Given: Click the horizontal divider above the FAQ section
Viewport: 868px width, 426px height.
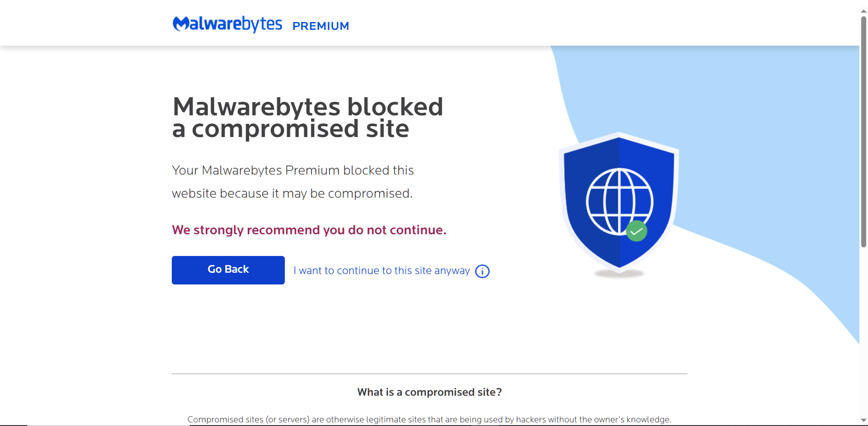Looking at the screenshot, I should (x=429, y=374).
